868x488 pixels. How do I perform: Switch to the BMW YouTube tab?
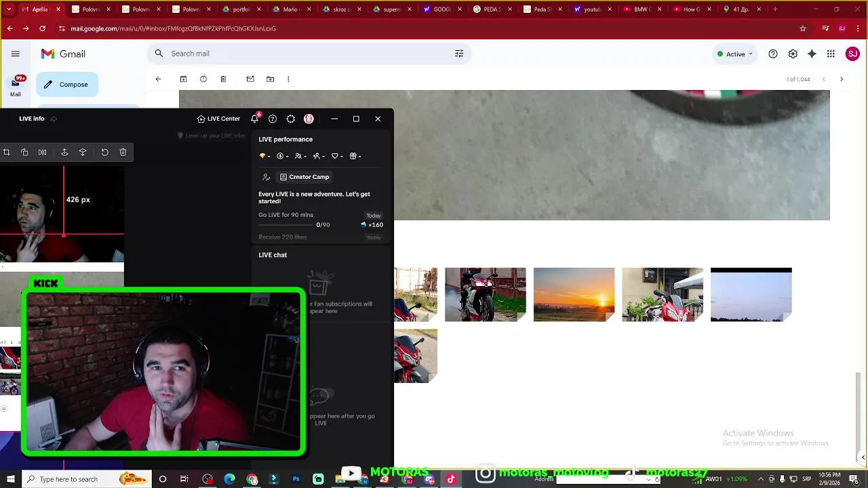pos(642,9)
